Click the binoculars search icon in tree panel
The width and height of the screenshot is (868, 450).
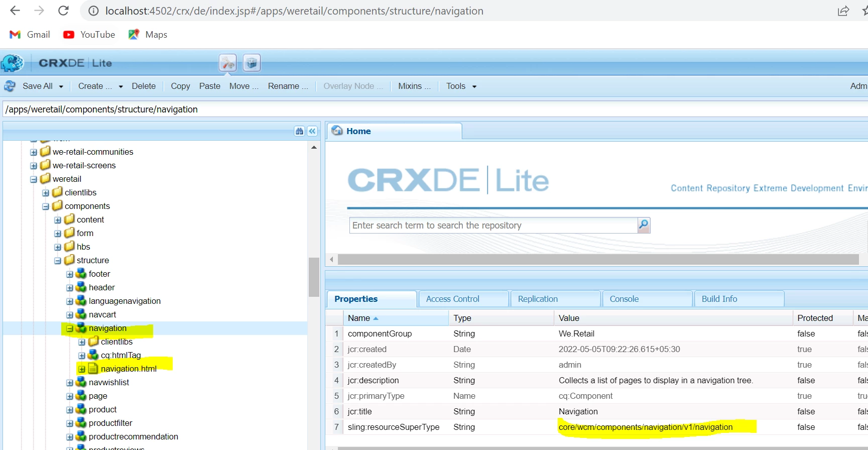[x=300, y=131]
